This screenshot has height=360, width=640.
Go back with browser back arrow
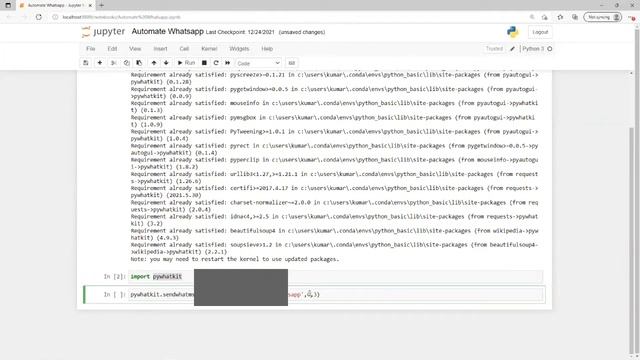tap(9, 17)
